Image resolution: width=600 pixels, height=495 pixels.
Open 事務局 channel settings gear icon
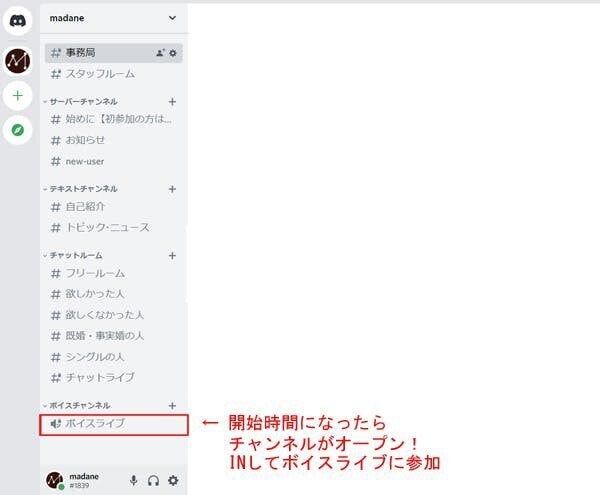[x=173, y=53]
